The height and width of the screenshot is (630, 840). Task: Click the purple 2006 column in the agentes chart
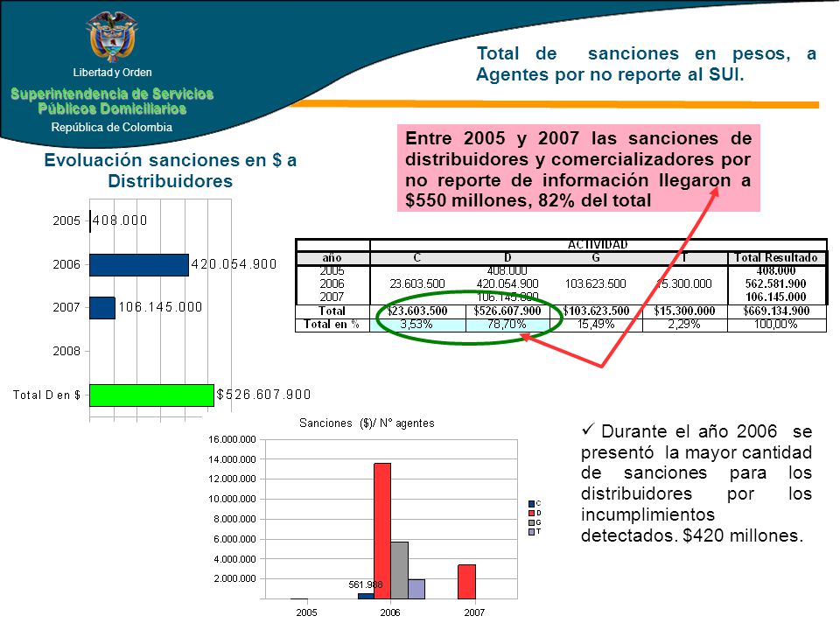tap(416, 589)
